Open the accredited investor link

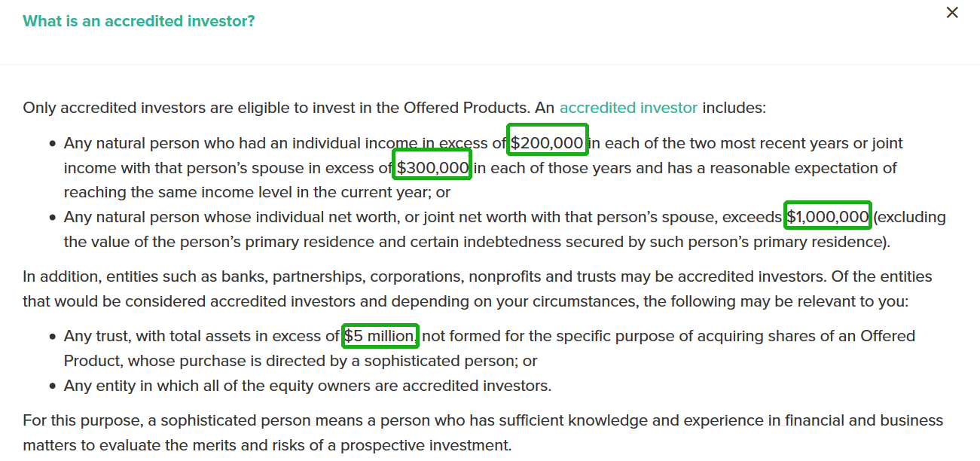click(x=628, y=108)
